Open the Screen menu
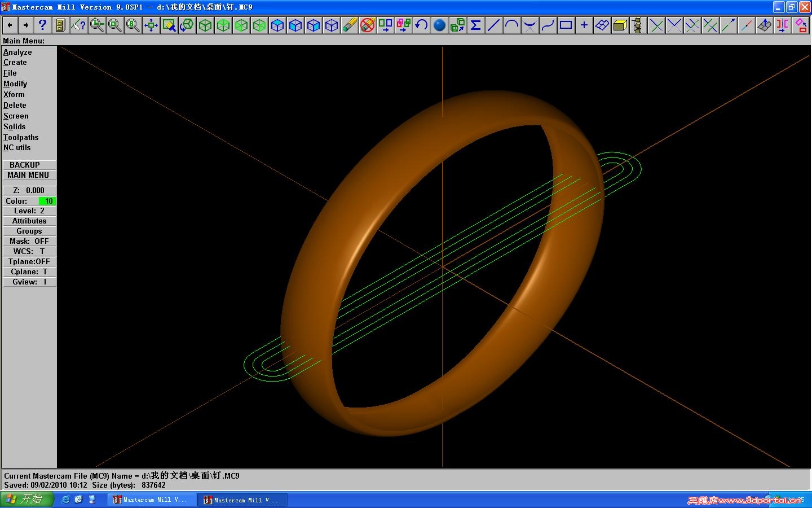The width and height of the screenshot is (812, 508). pos(16,116)
